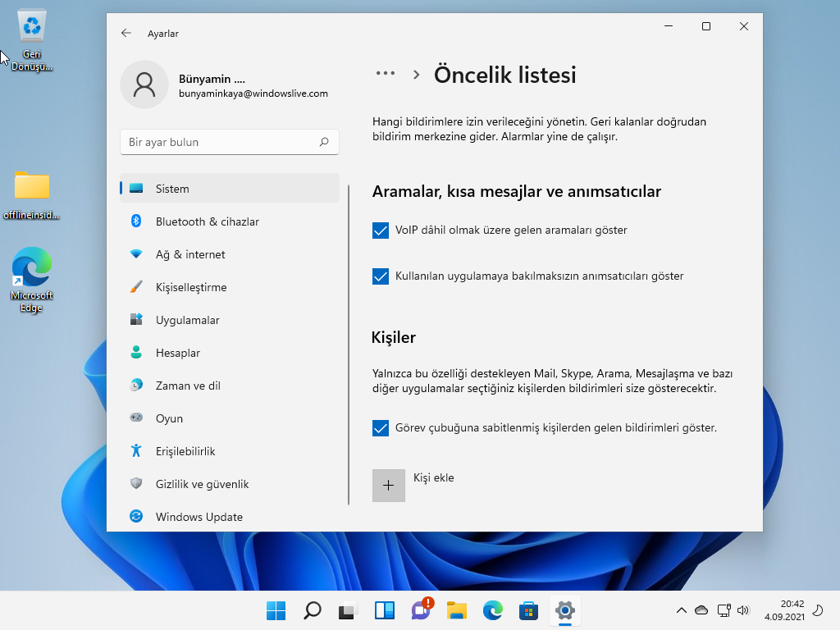Select the Kişiselleştirme paintbrush icon
Image resolution: width=840 pixels, height=630 pixels.
click(136, 287)
